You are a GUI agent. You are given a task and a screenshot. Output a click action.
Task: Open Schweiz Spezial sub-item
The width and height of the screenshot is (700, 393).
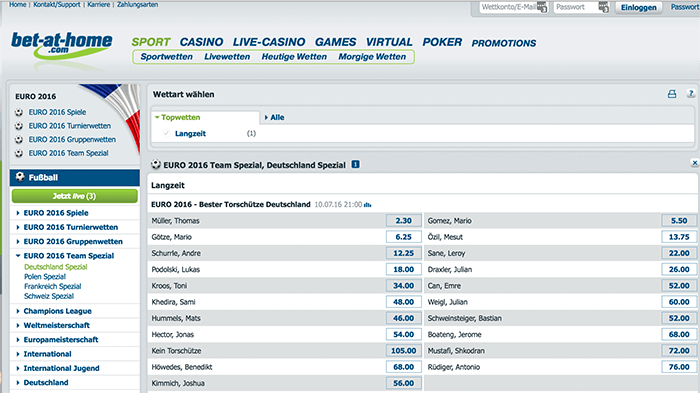click(x=49, y=297)
